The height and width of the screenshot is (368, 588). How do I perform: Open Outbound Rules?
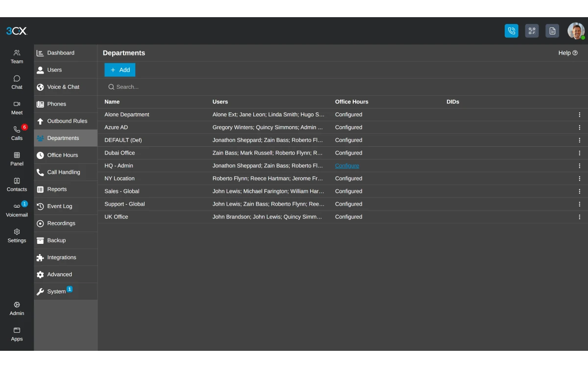(66, 121)
